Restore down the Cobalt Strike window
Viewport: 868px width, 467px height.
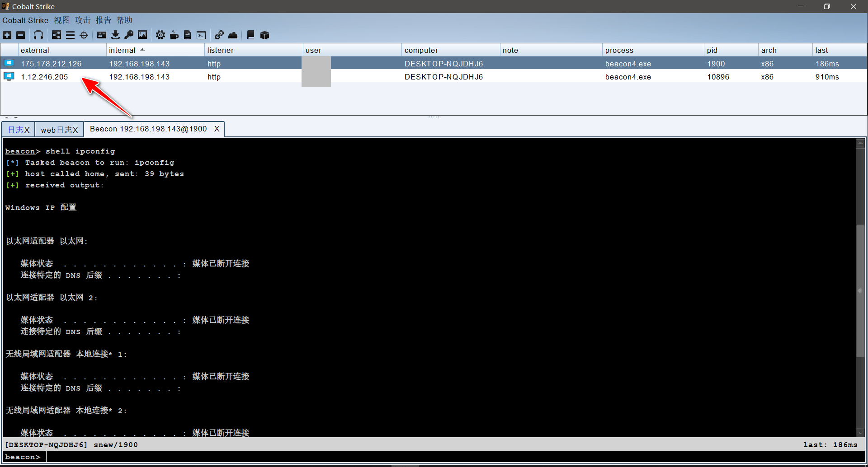click(x=827, y=6)
